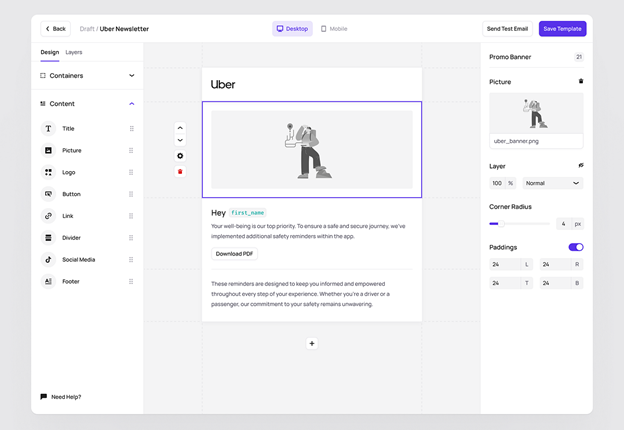624x430 pixels.
Task: Click the Uber logo heading in canvas
Action: coord(223,84)
